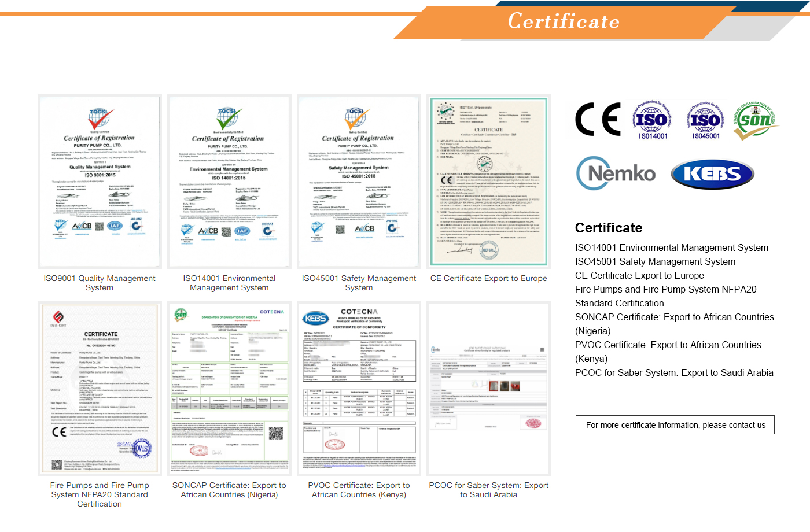This screenshot has width=810, height=532.
Task: Click the CE mark logo
Action: 598,119
